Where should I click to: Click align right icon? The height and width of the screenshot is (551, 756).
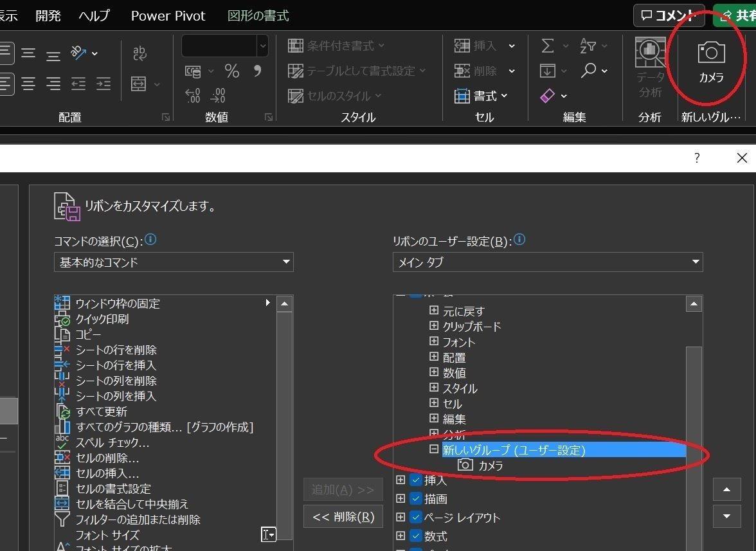click(53, 84)
